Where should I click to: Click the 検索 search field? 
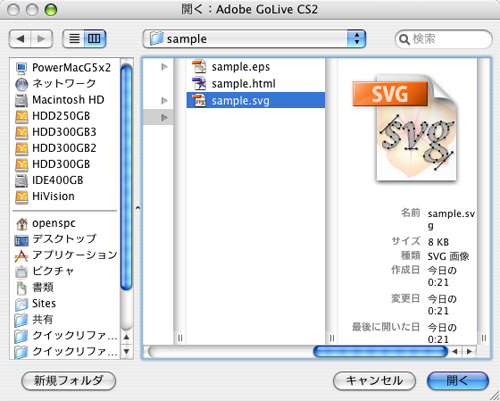444,39
